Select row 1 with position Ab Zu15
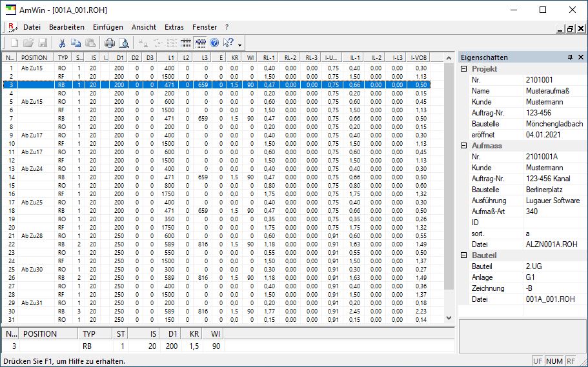588x367 pixels. click(216, 68)
